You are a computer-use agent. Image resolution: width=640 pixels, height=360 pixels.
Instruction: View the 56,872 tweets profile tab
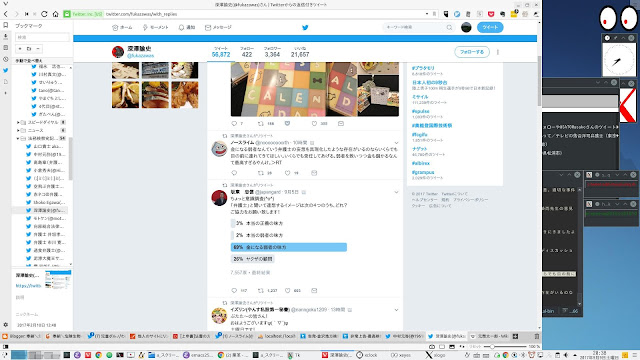[x=221, y=52]
